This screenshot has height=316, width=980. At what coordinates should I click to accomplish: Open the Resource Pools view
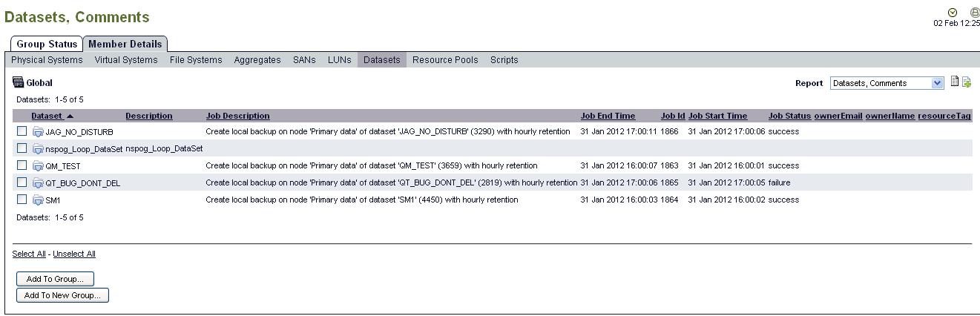click(445, 60)
